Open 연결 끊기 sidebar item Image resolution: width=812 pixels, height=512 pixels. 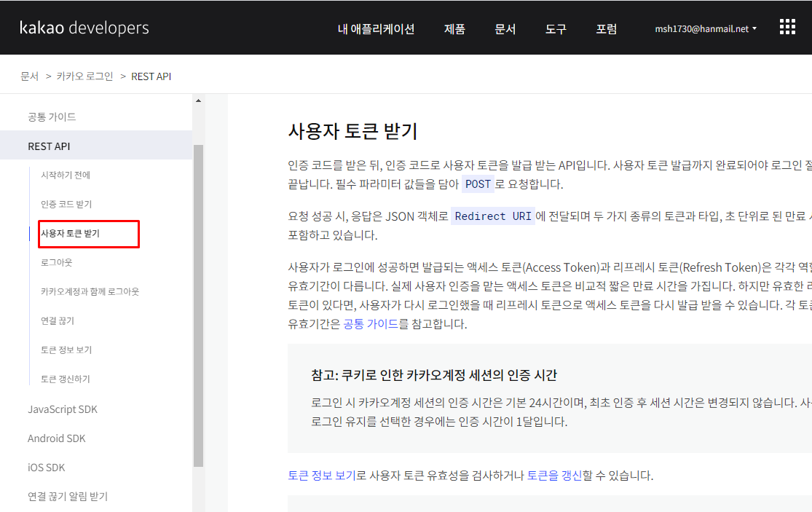coord(58,321)
